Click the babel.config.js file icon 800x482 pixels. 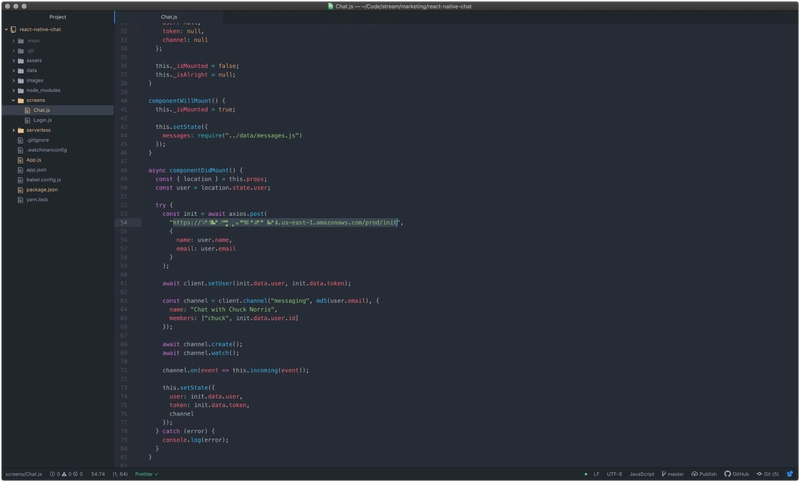pos(20,180)
